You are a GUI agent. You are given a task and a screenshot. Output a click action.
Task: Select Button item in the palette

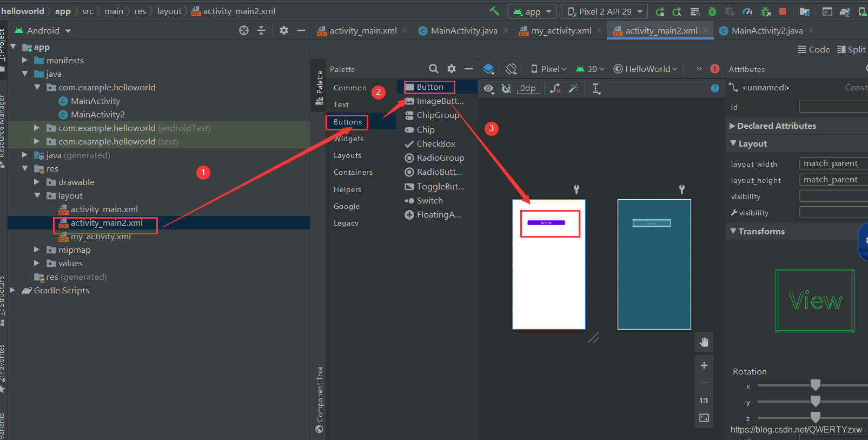click(429, 87)
